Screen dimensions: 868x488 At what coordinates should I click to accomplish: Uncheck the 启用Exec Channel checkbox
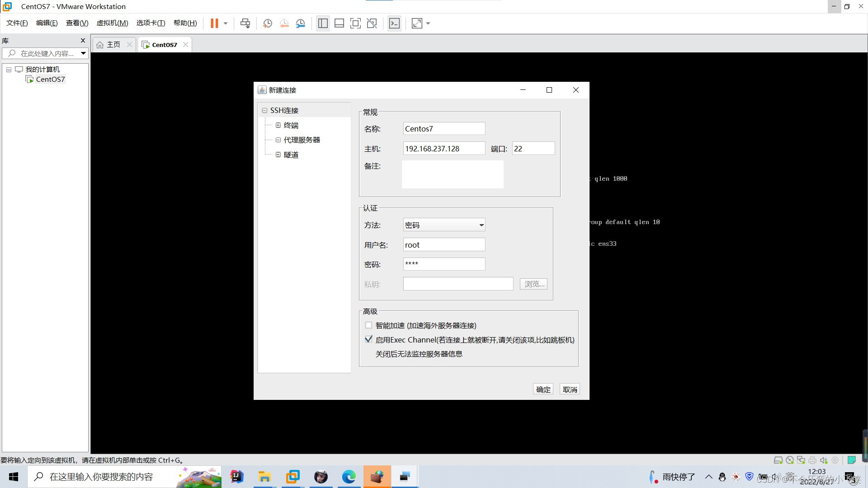tap(368, 339)
